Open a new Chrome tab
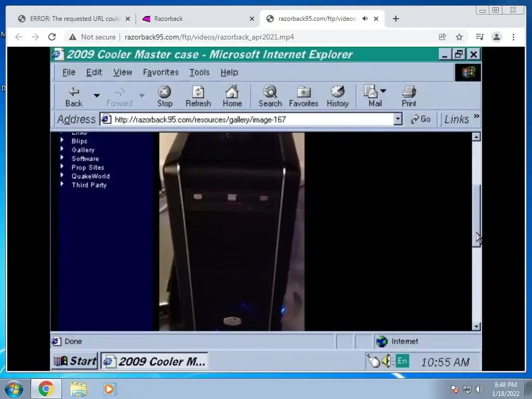Screen dimensions: 532x399 (x=395, y=19)
